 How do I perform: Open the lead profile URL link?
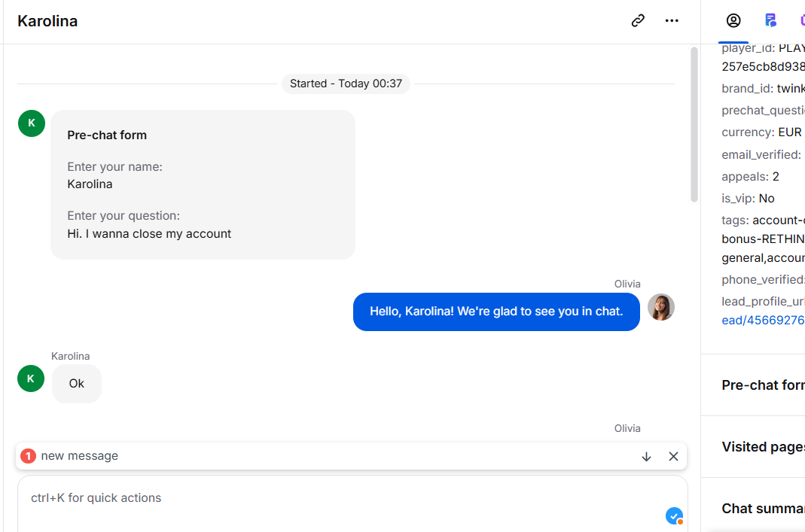[763, 320]
